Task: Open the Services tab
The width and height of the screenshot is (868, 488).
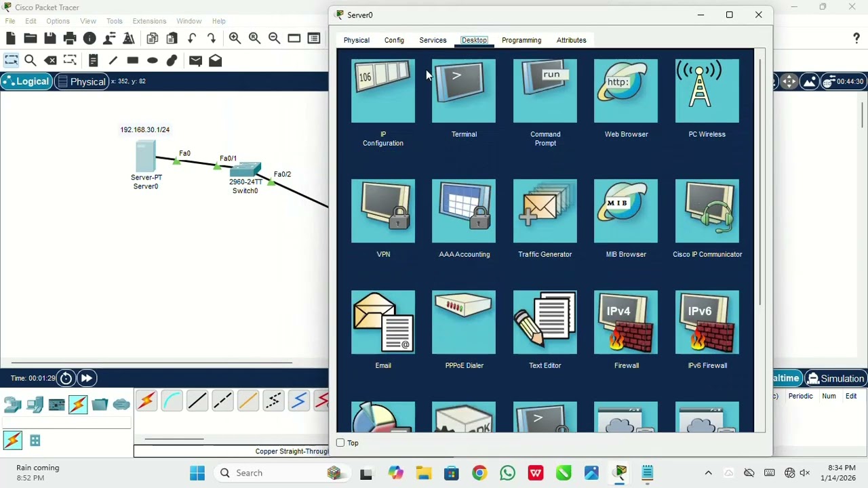Action: (433, 40)
